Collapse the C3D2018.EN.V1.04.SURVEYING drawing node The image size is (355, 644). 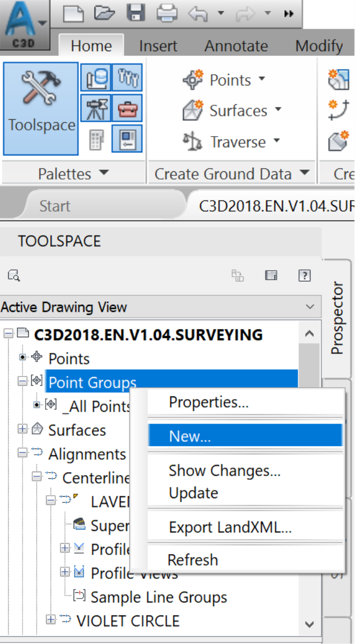8,334
